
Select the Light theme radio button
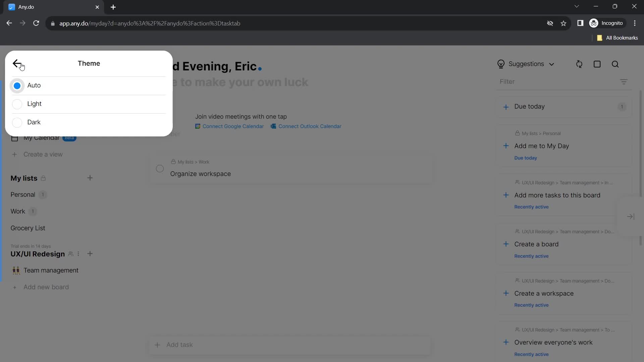click(x=17, y=104)
